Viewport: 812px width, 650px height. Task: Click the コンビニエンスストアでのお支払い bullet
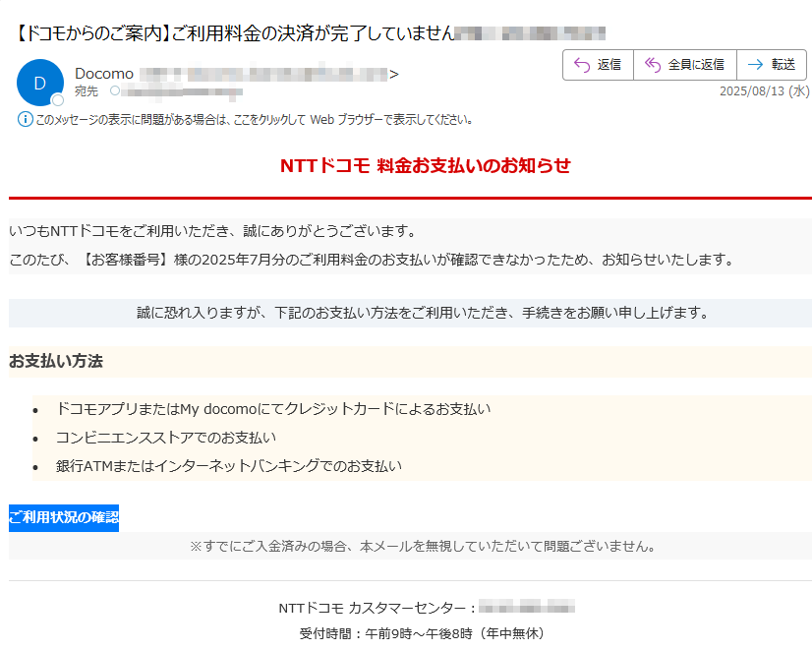[x=166, y=438]
